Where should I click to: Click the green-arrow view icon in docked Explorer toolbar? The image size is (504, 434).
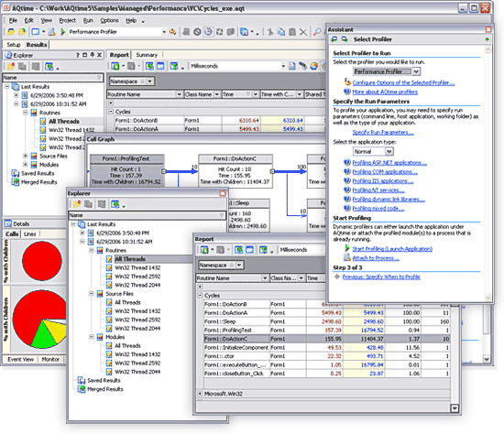coord(49,67)
